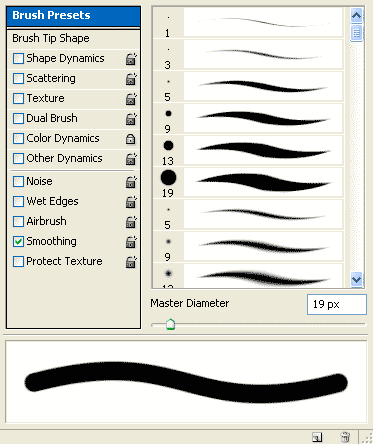Uncheck the Smoothing checkbox
This screenshot has width=373, height=444.
(18, 242)
